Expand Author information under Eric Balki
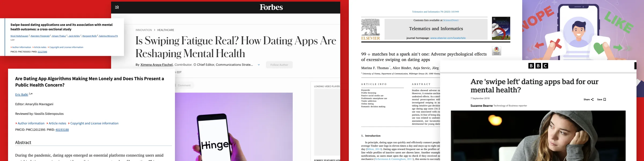644x161 pixels. coord(31,123)
